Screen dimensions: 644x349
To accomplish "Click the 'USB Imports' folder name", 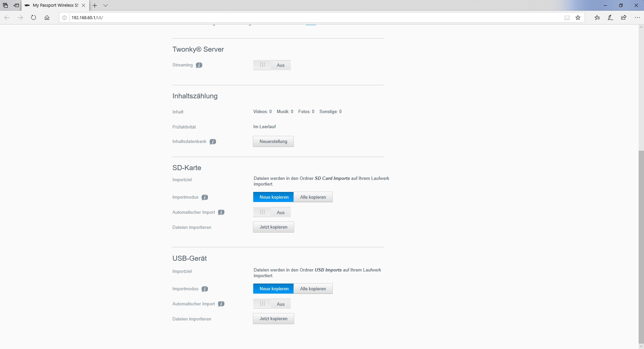I will (328, 270).
